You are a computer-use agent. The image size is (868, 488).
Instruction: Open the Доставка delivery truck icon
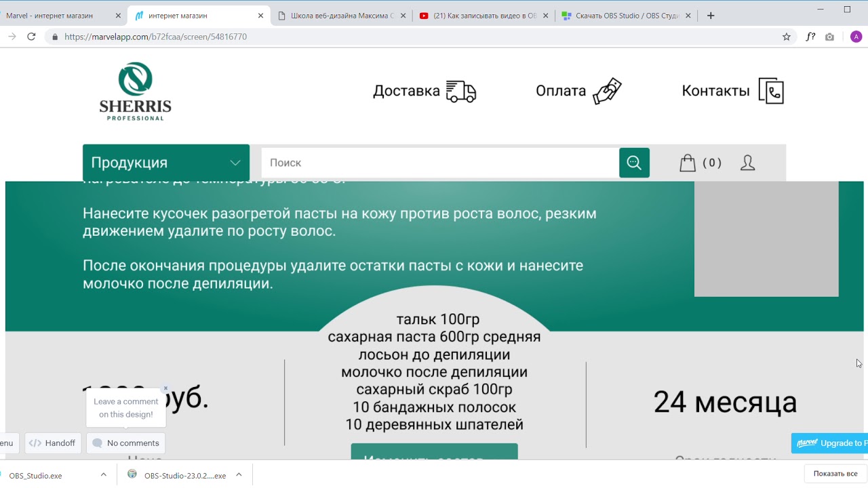pos(461,91)
